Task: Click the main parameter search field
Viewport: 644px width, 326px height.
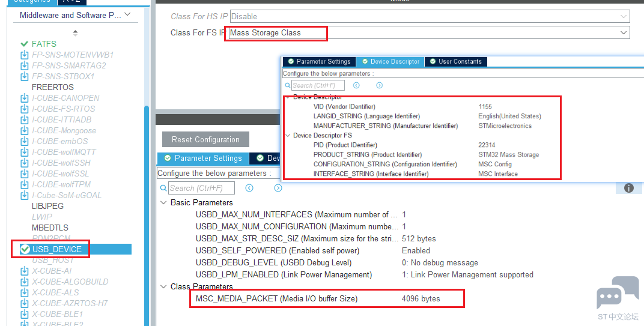Action: (x=201, y=188)
